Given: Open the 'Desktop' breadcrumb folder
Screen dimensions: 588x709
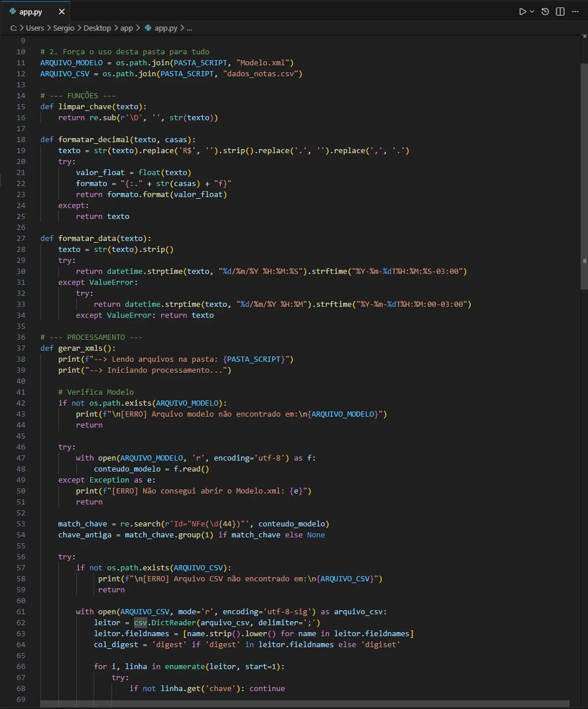Looking at the screenshot, I should click(97, 28).
